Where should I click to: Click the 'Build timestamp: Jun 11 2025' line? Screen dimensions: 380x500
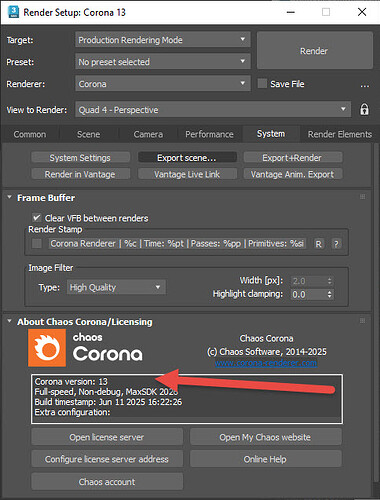coord(108,402)
